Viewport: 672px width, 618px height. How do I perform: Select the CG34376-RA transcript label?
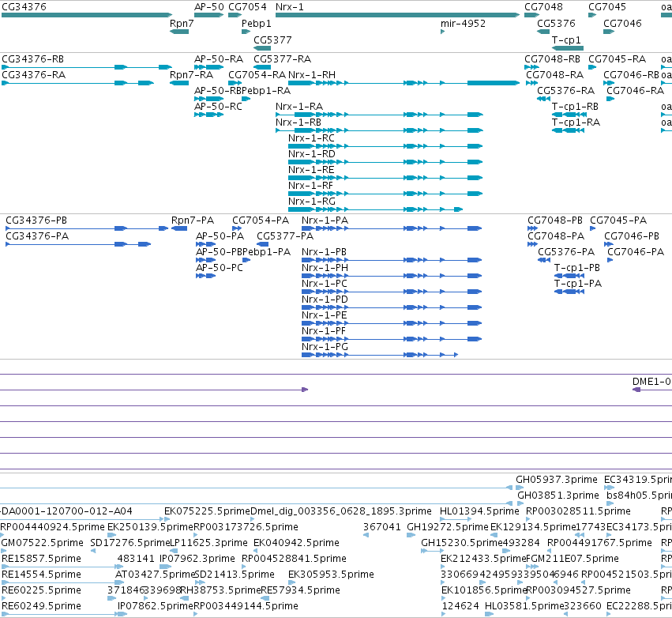pos(33,74)
